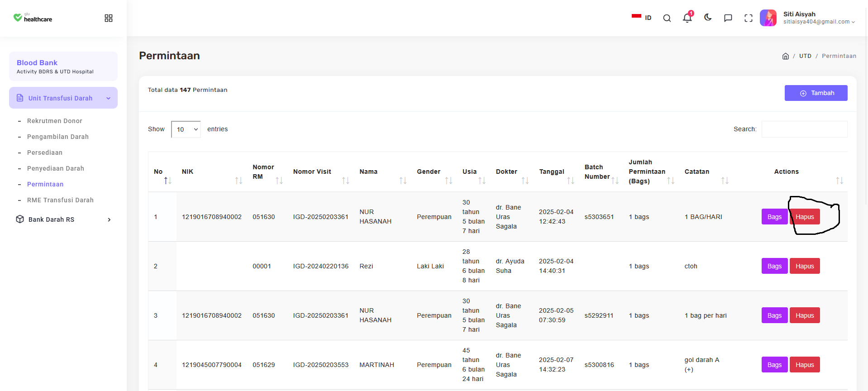The height and width of the screenshot is (391, 868).
Task: Sort table by Tanggal column
Action: tap(557, 172)
